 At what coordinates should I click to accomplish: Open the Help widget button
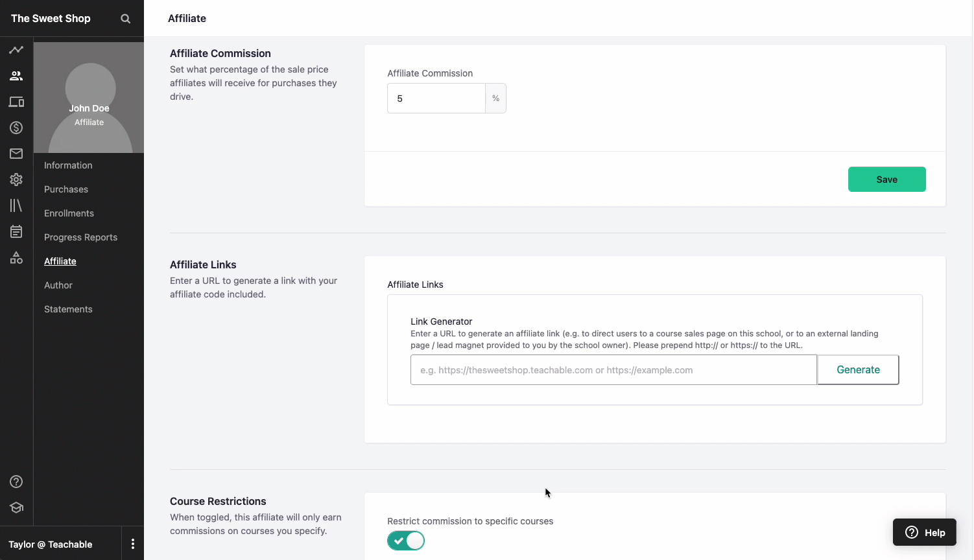click(x=925, y=532)
